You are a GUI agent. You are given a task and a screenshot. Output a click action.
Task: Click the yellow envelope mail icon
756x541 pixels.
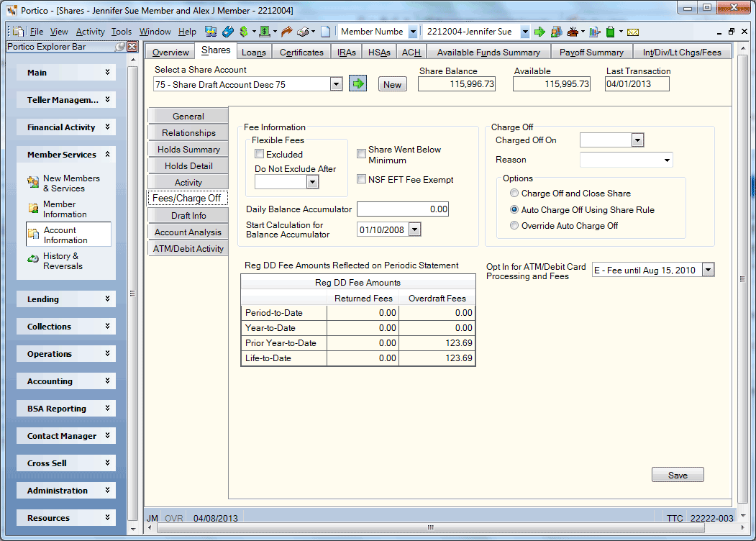tap(633, 32)
